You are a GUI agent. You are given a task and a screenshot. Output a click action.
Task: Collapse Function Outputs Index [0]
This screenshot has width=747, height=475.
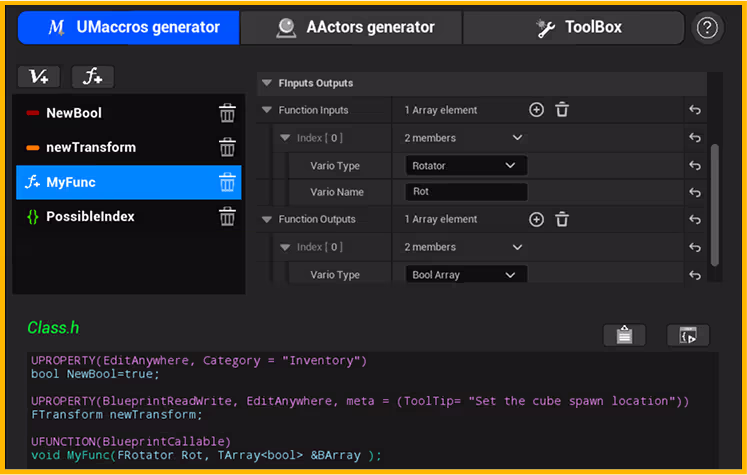pos(285,247)
